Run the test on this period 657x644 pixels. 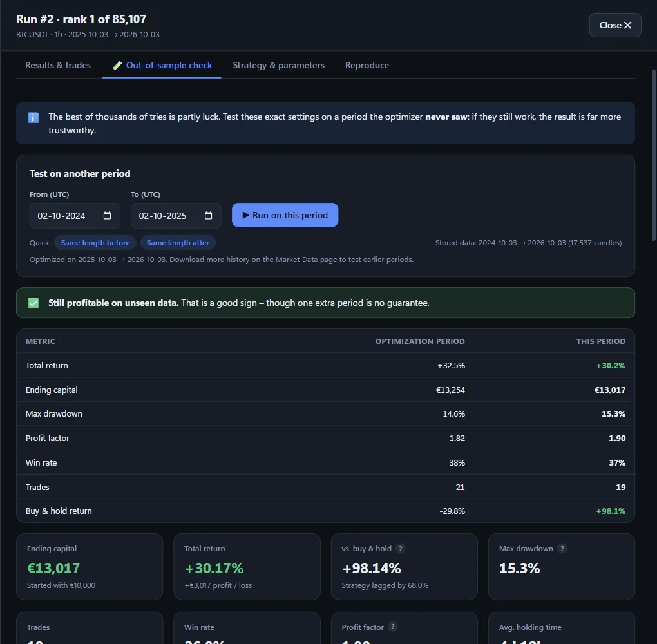285,215
